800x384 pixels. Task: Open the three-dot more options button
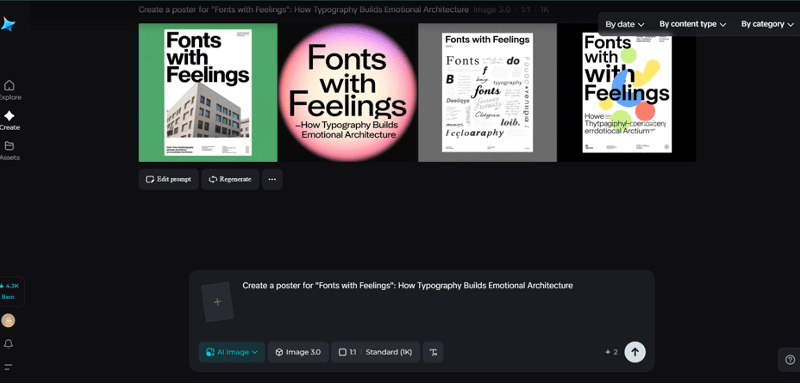tap(272, 180)
